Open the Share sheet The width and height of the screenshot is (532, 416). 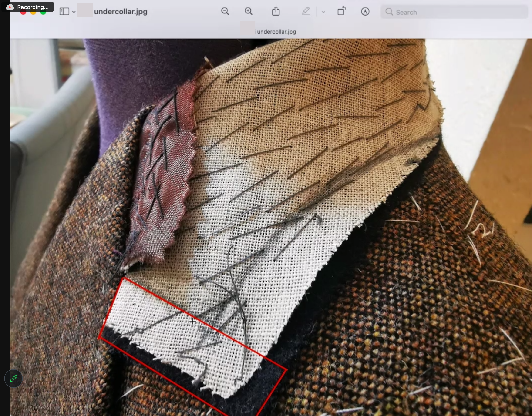pyautogui.click(x=276, y=11)
